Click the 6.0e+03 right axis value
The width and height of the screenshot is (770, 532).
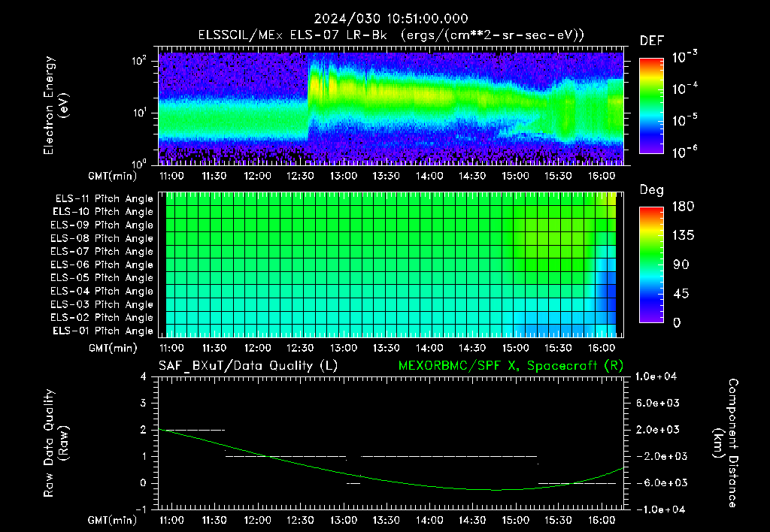[657, 403]
